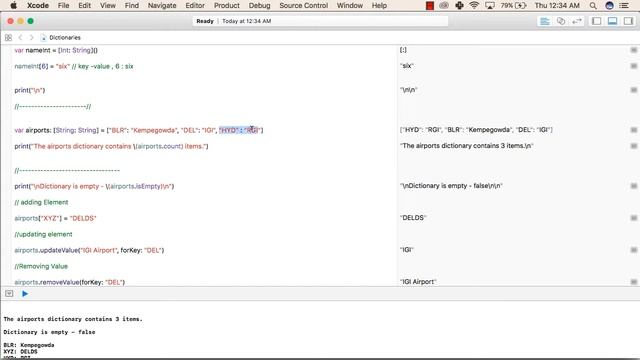Click console line "XYZ: DELDS"
This screenshot has height=360, width=640.
(20, 351)
